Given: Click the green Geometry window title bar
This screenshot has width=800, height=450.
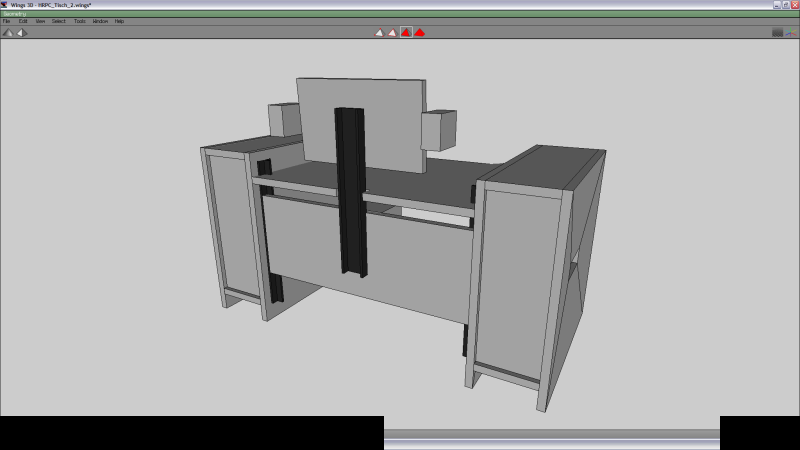Looking at the screenshot, I should pyautogui.click(x=400, y=13).
